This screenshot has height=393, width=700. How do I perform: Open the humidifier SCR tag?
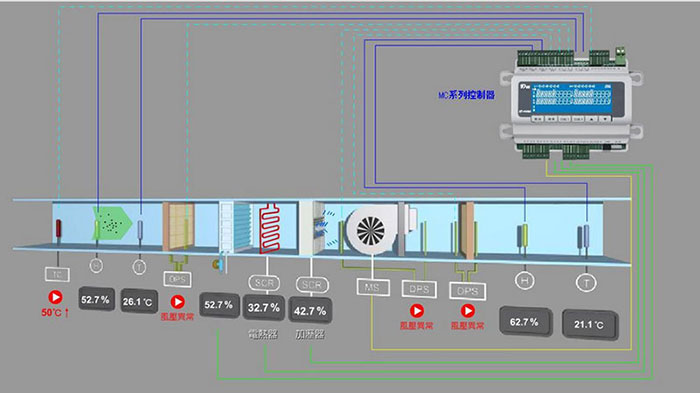point(312,284)
